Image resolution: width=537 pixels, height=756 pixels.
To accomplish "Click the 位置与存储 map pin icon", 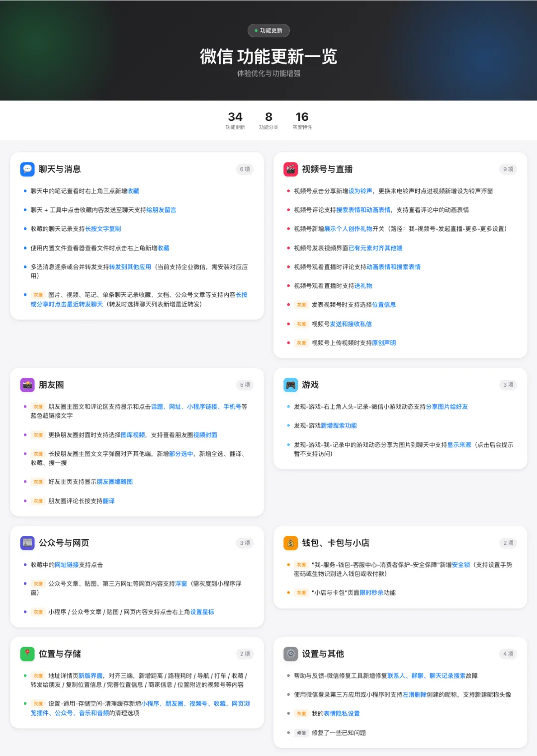I will [27, 654].
